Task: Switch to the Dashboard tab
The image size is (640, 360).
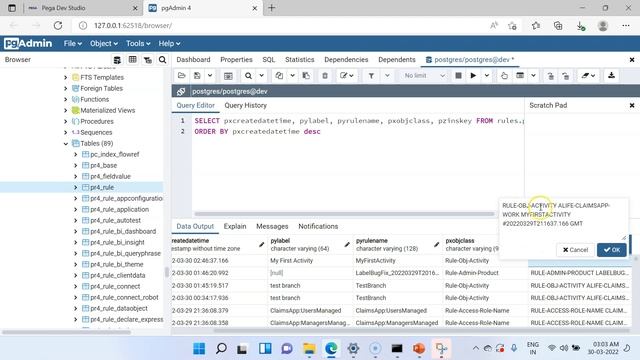Action: pos(193,60)
